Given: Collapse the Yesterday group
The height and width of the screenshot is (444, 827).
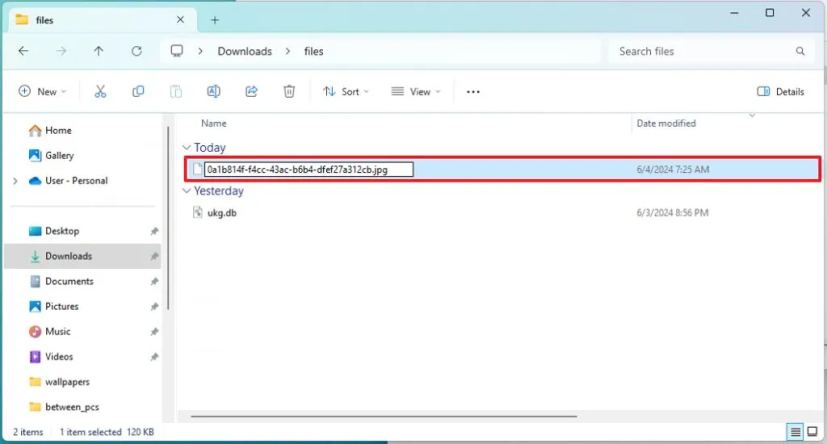Looking at the screenshot, I should pos(186,191).
